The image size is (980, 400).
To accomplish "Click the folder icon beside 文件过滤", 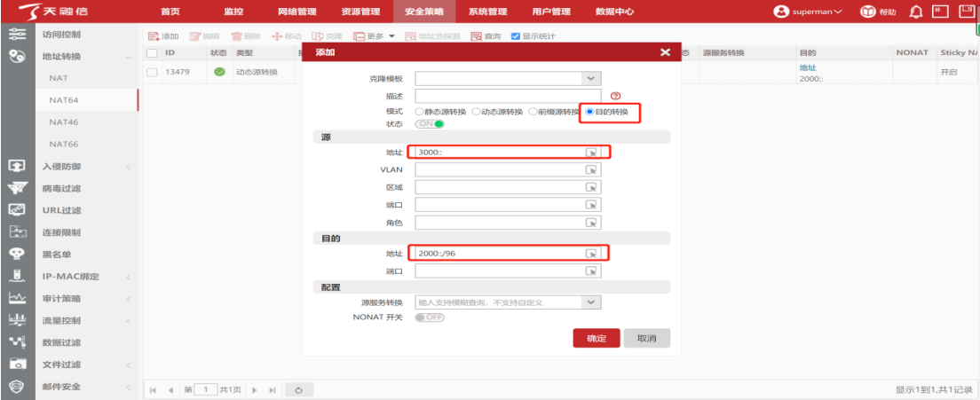I will (17, 365).
